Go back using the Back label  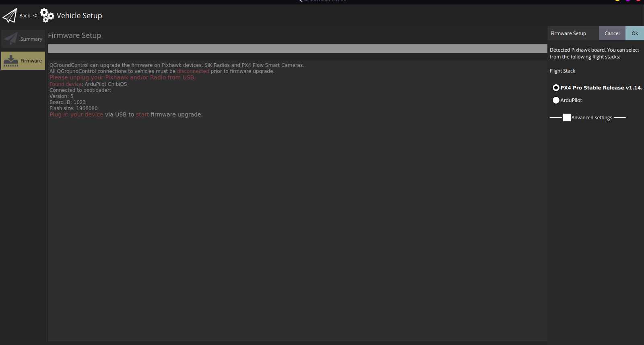tap(25, 16)
